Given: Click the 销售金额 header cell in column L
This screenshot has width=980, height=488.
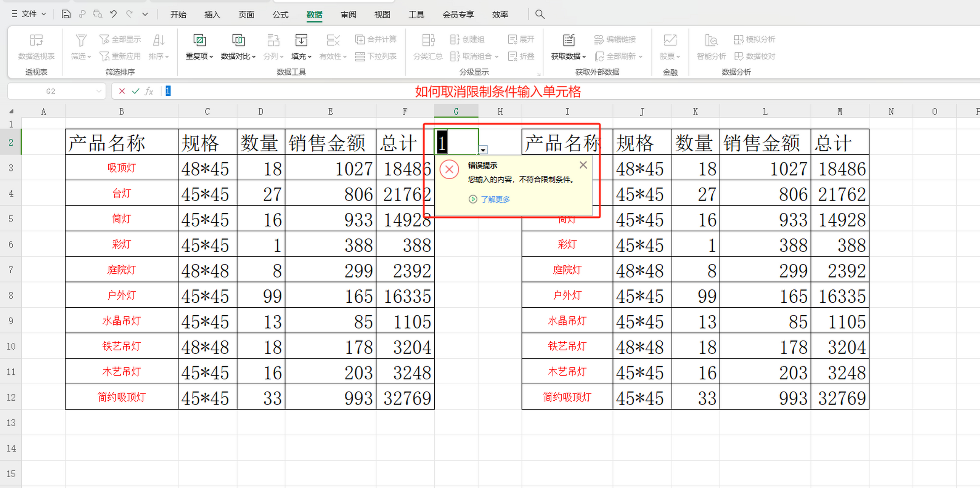Looking at the screenshot, I should click(x=765, y=142).
